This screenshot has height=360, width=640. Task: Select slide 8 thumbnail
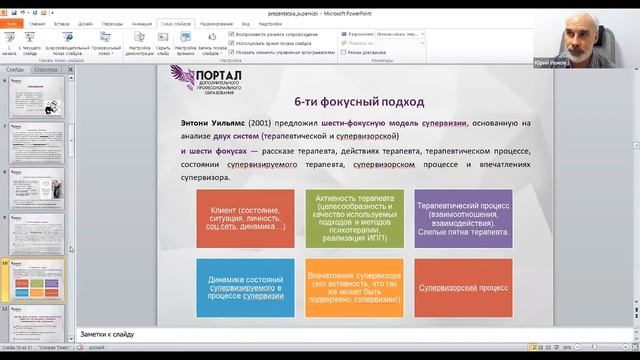[x=37, y=189]
